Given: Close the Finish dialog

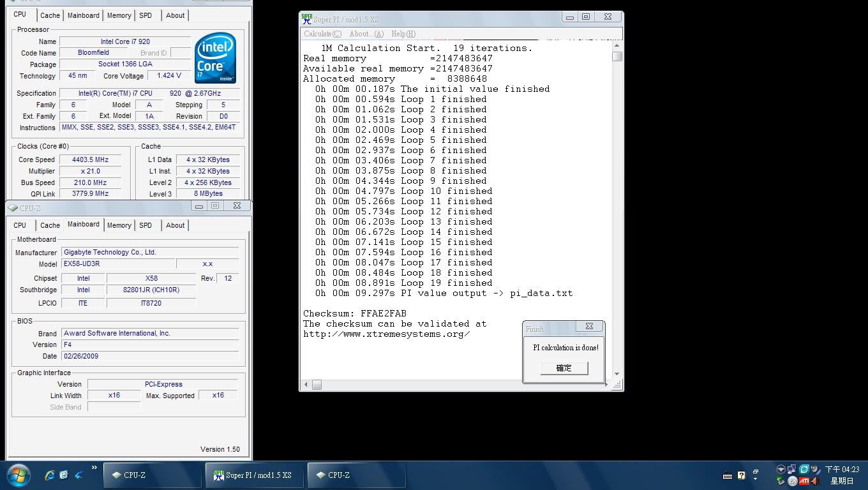Looking at the screenshot, I should pyautogui.click(x=589, y=326).
